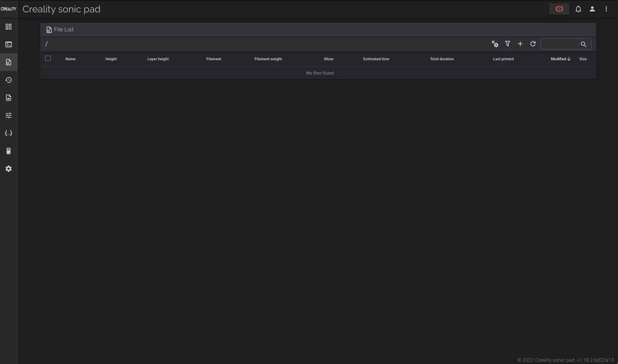Image resolution: width=618 pixels, height=364 pixels.
Task: Open the print History sidebar icon
Action: pos(9,80)
